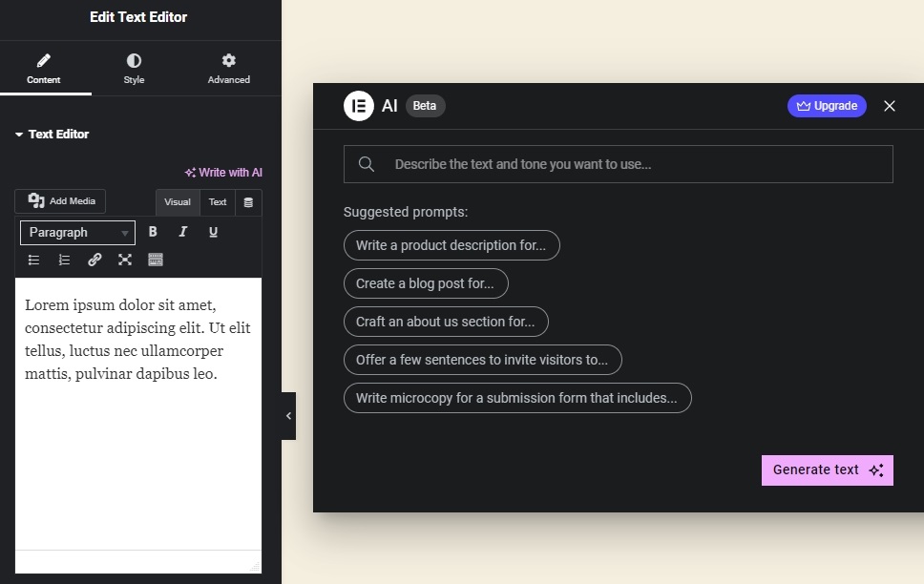Switch to the Style tab
924x584 pixels.
pyautogui.click(x=134, y=69)
